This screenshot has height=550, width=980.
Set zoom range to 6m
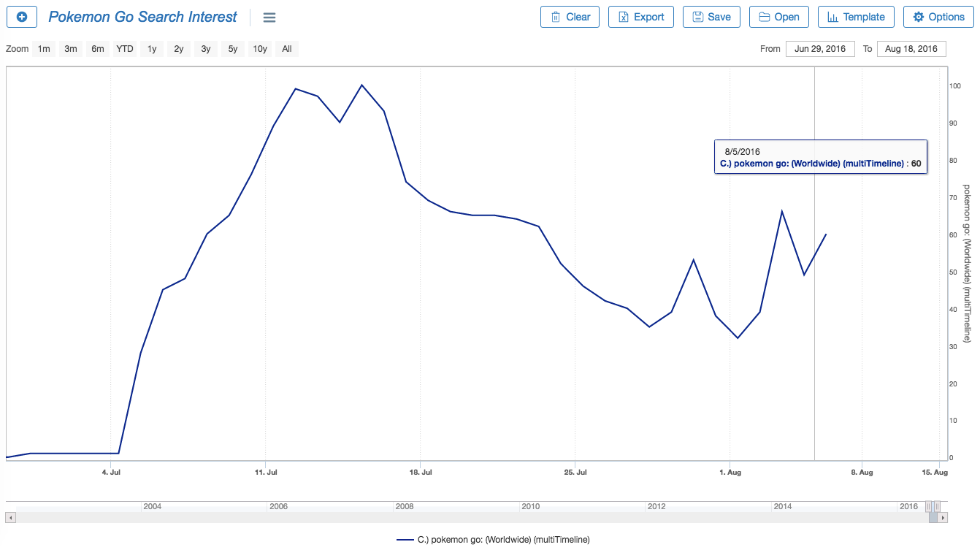pos(98,49)
